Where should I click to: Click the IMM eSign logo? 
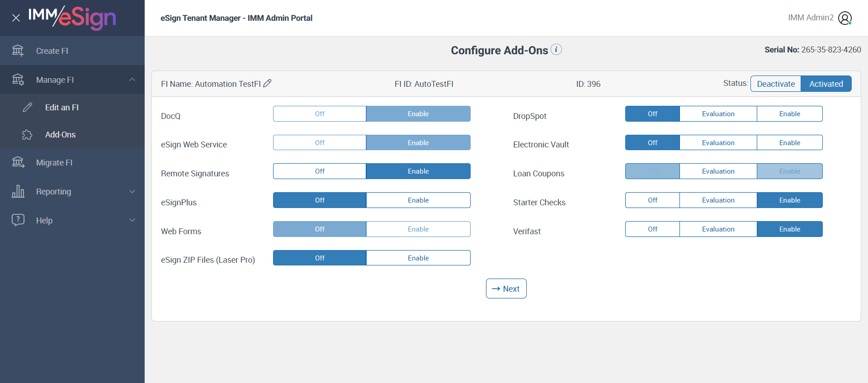point(72,18)
